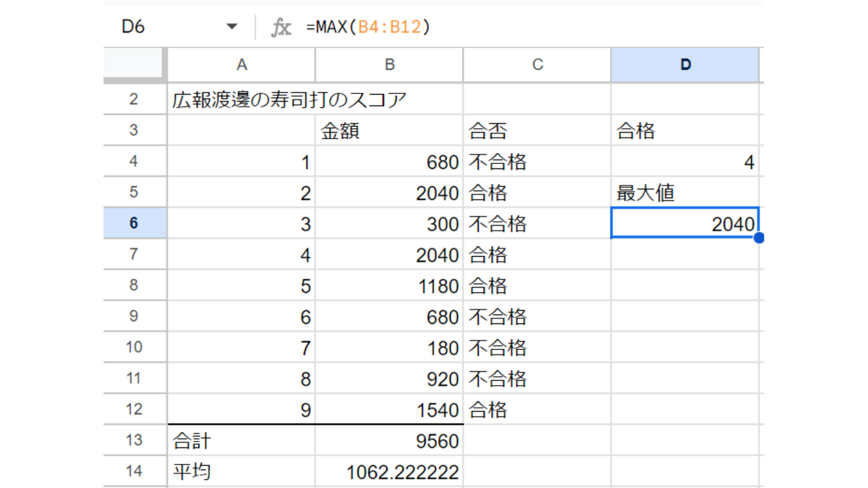Image resolution: width=868 pixels, height=488 pixels.
Task: Click the fx function icon
Action: tap(281, 27)
